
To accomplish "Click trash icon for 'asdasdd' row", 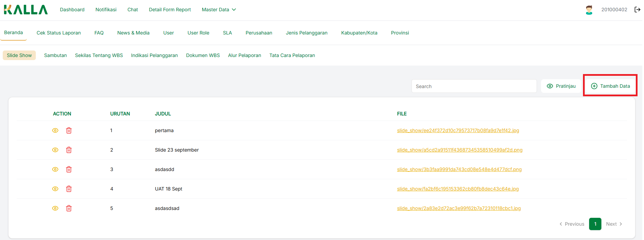I will [x=69, y=169].
